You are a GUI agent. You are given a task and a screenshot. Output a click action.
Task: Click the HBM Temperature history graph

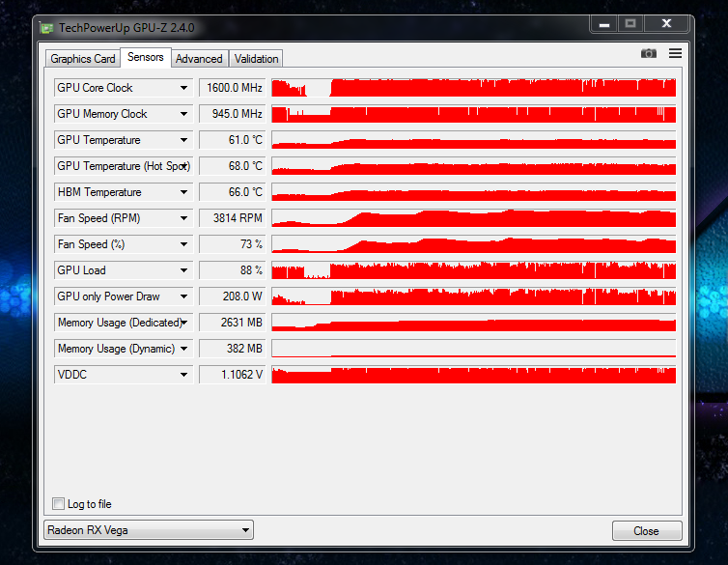(x=473, y=192)
